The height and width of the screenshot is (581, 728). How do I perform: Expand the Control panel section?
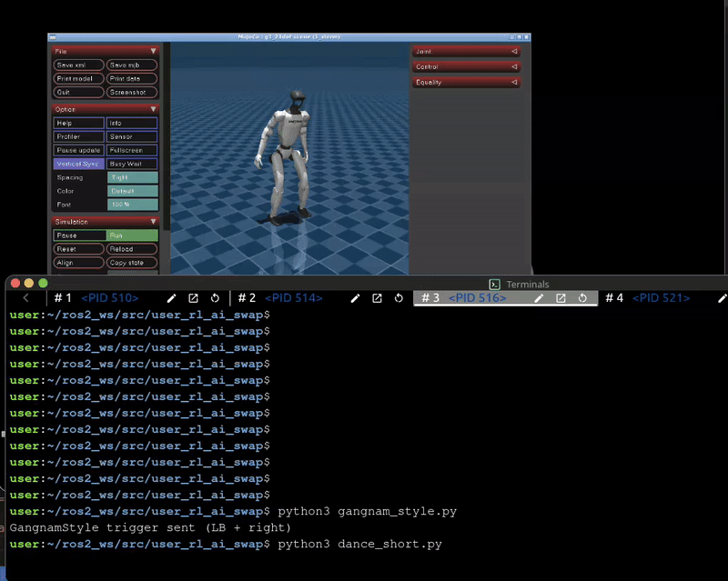pyautogui.click(x=465, y=66)
